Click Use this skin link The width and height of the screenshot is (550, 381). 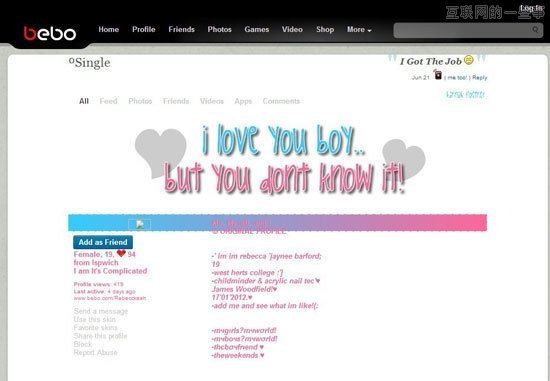(94, 319)
